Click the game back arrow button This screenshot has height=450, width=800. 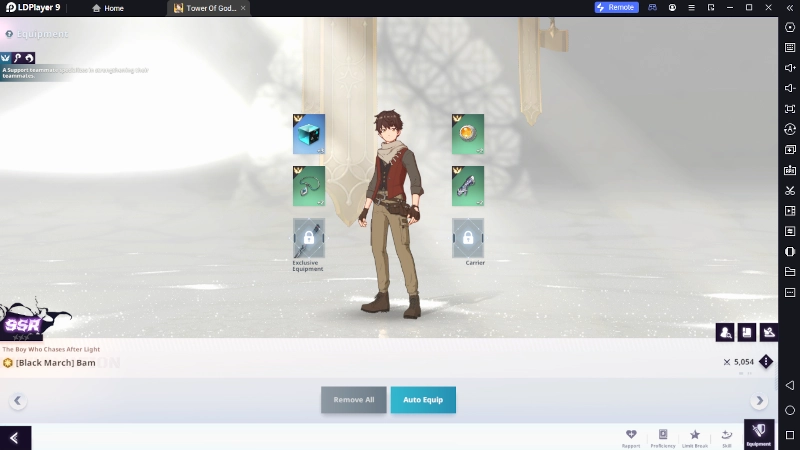tap(15, 438)
